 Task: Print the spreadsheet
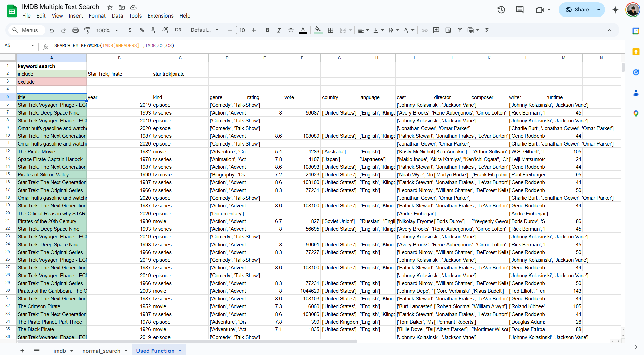point(75,30)
